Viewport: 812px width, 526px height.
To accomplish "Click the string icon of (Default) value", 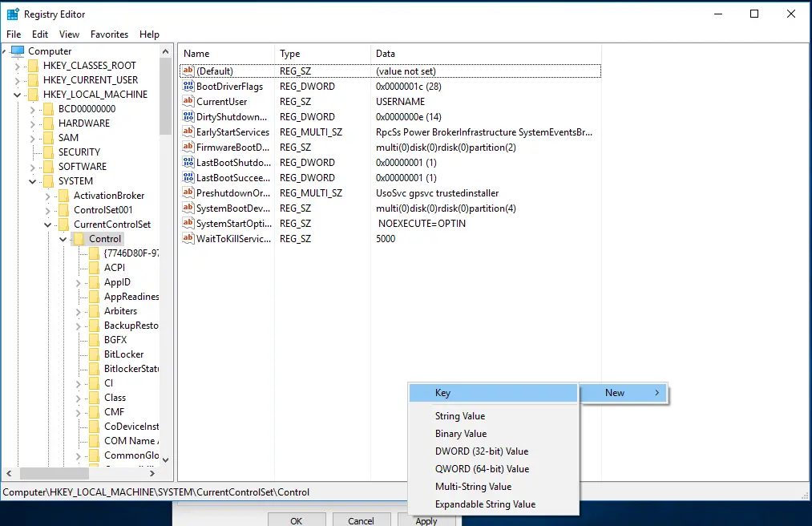I will tap(188, 71).
